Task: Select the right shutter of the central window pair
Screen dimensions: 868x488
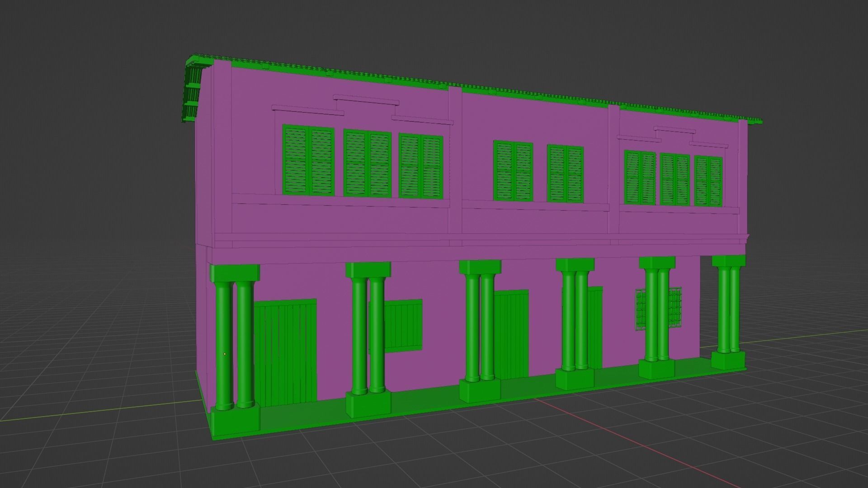Action: pyautogui.click(x=565, y=174)
